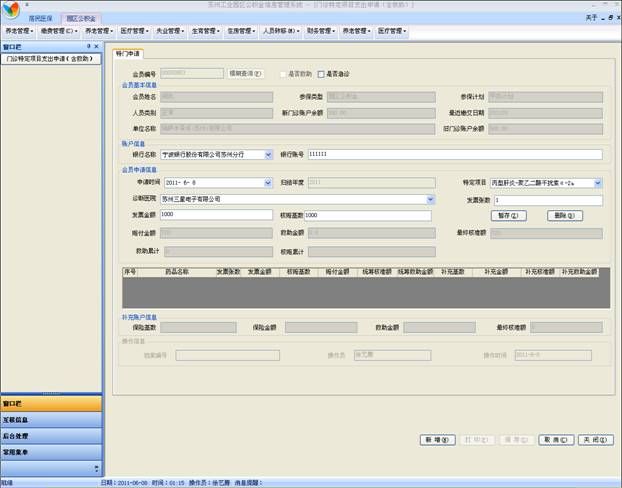This screenshot has height=488, width=622.
Task: Click the 发票金额 input field
Action: point(216,215)
